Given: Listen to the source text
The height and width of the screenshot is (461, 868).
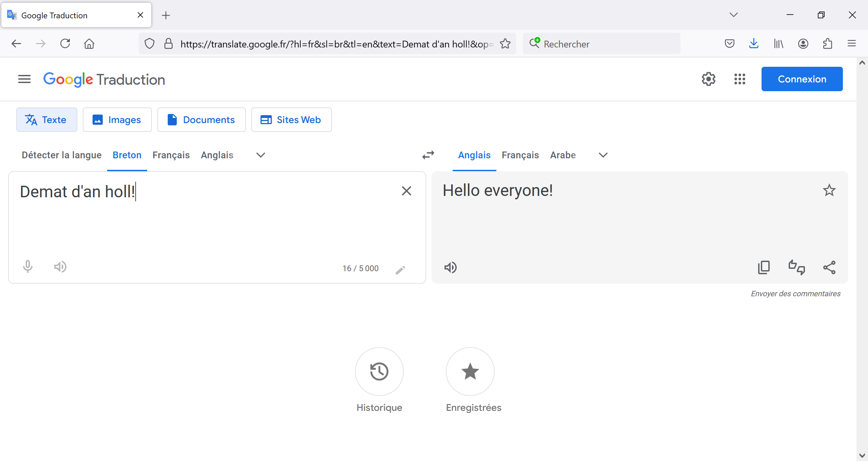Looking at the screenshot, I should pos(60,267).
